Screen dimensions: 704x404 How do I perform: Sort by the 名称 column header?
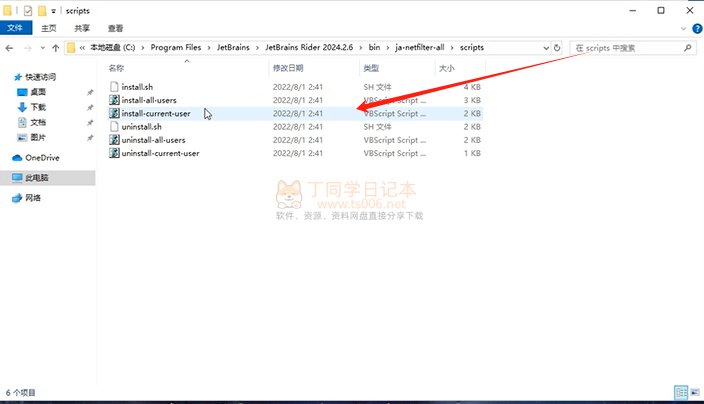(116, 68)
